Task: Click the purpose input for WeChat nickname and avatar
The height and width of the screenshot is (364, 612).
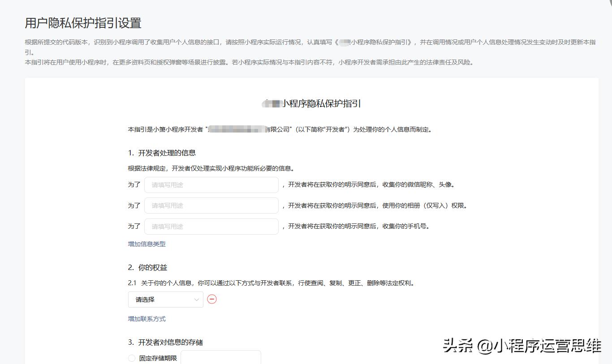Action: pyautogui.click(x=211, y=184)
